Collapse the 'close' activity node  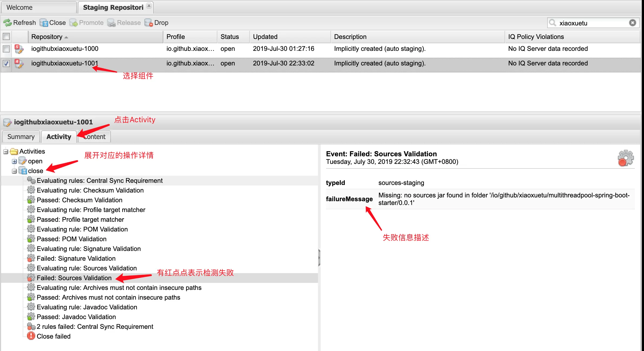[14, 171]
